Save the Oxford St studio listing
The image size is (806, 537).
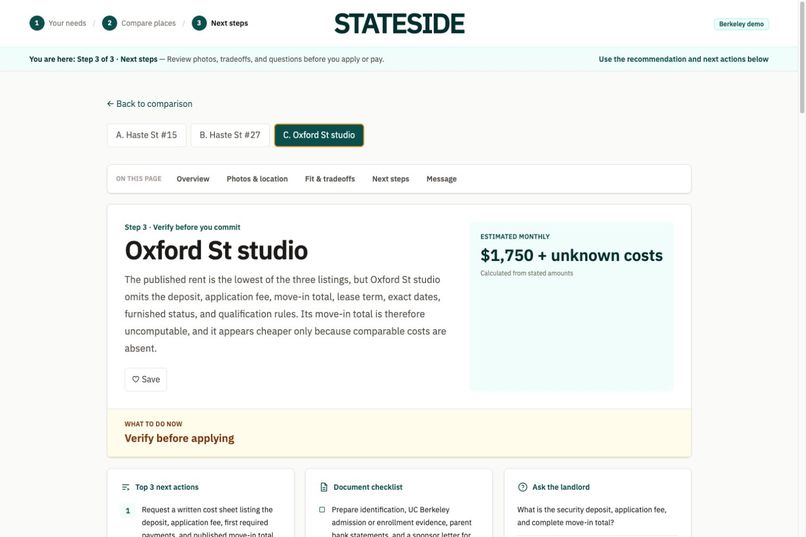point(145,379)
